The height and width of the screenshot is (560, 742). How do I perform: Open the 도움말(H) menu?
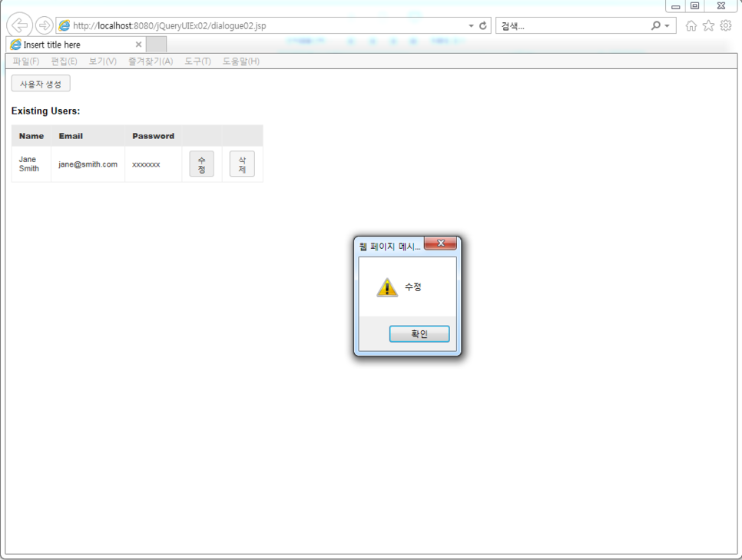click(241, 61)
